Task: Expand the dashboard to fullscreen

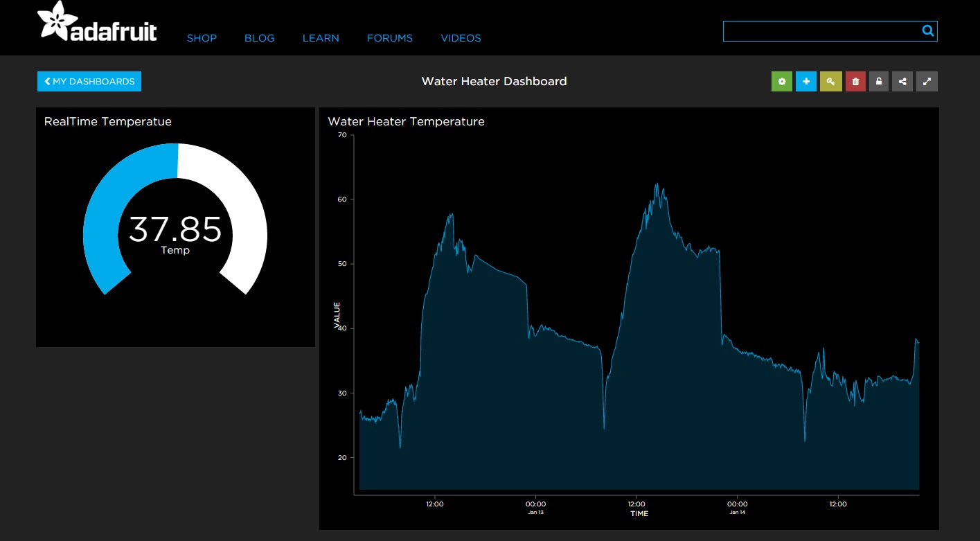Action: [x=927, y=82]
